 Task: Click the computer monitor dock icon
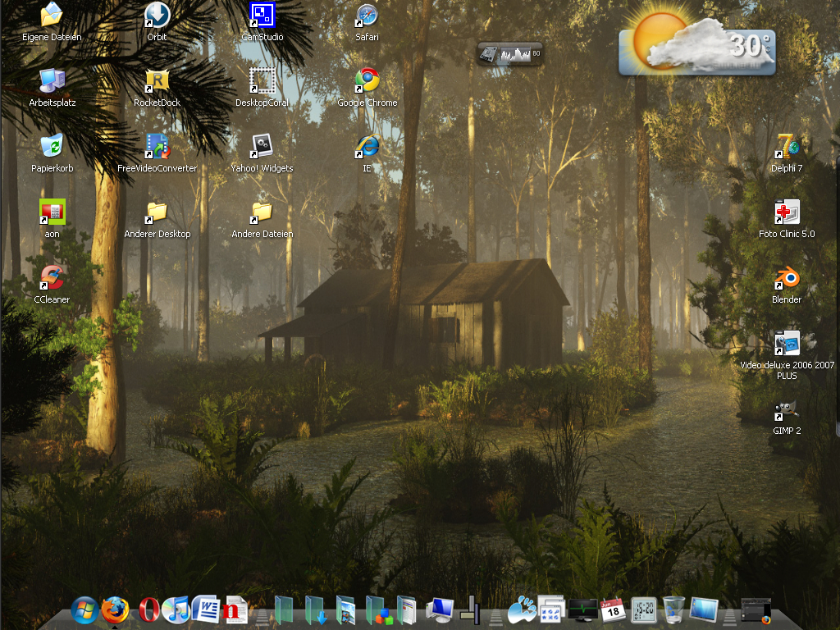click(440, 609)
